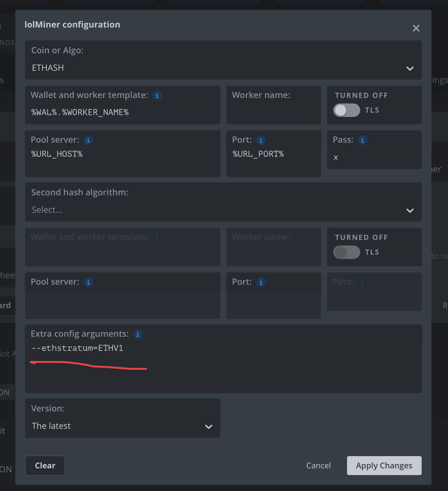Click info icon next to Extra config arguments
The height and width of the screenshot is (491, 448).
tap(138, 334)
